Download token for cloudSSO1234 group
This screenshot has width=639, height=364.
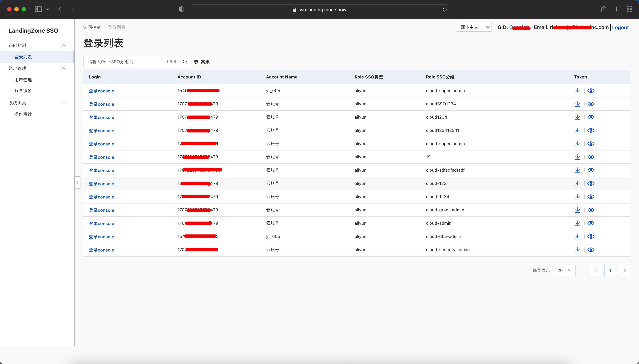577,104
